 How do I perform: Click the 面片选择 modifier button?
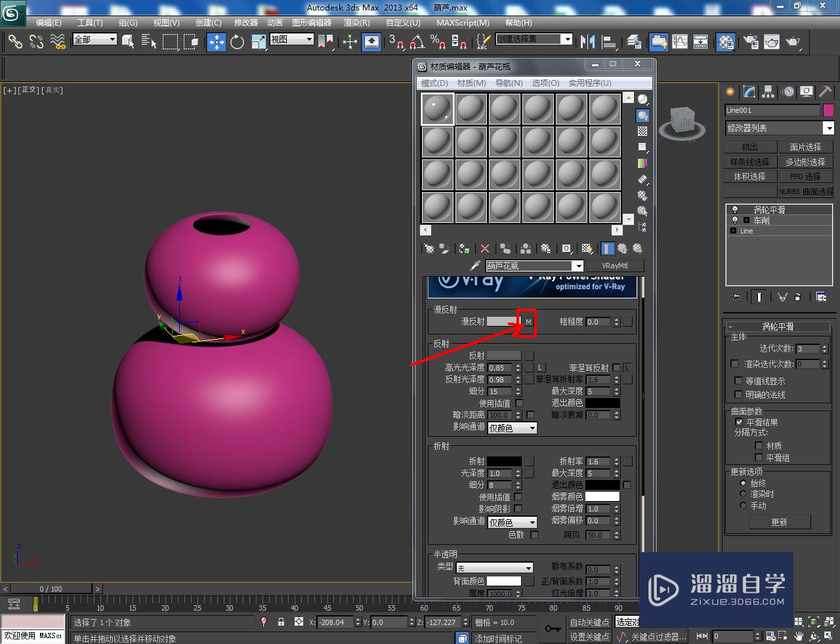pyautogui.click(x=805, y=147)
